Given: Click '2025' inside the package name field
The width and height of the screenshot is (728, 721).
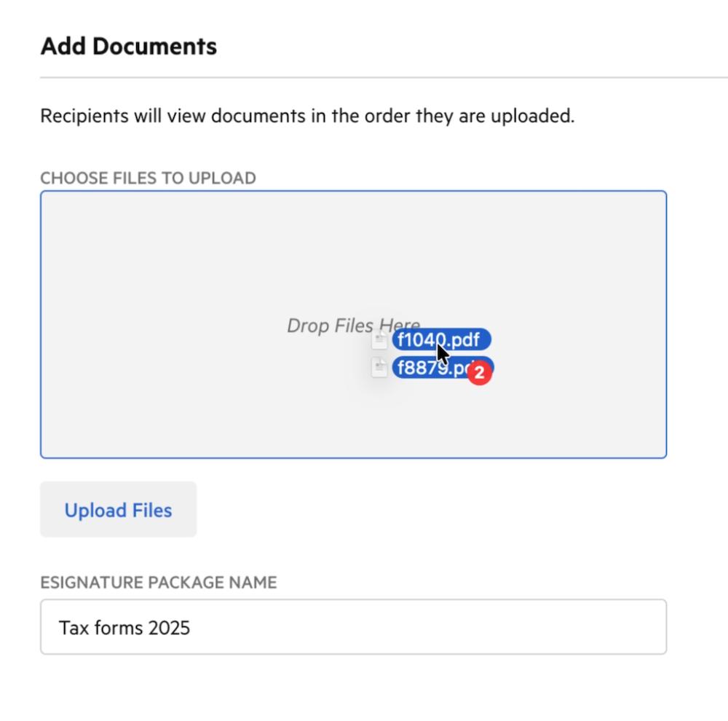Looking at the screenshot, I should (x=169, y=627).
